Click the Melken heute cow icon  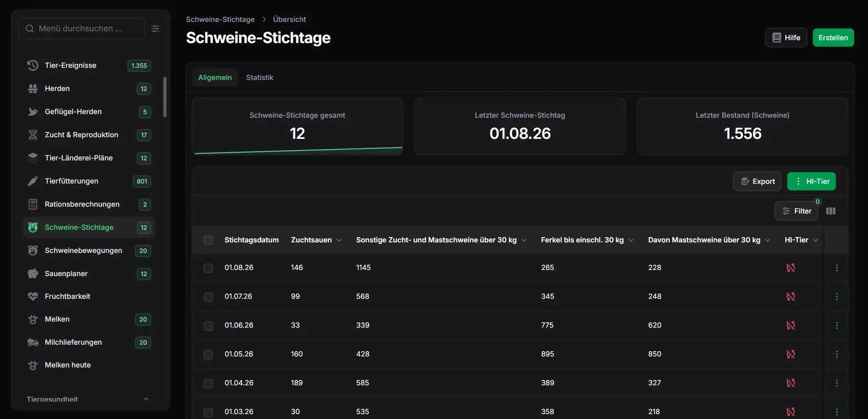point(32,365)
